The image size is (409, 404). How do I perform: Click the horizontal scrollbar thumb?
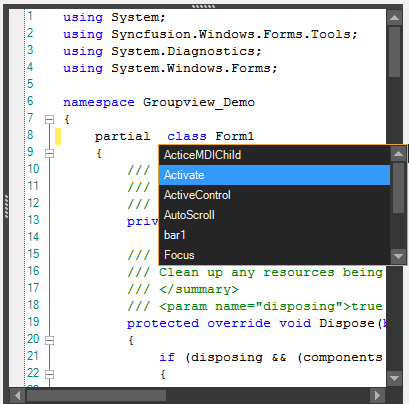[96, 395]
